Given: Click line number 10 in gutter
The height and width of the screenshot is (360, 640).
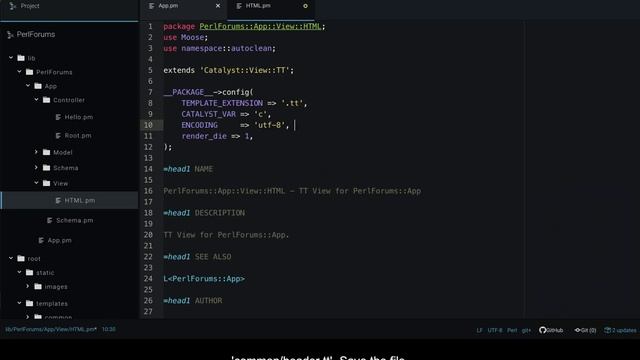Looking at the screenshot, I should [x=148, y=125].
